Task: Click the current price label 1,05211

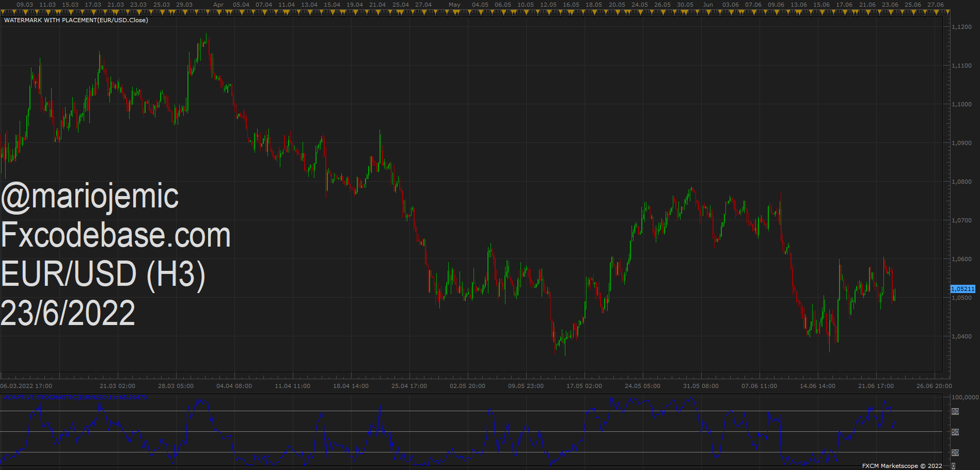Action: click(963, 289)
